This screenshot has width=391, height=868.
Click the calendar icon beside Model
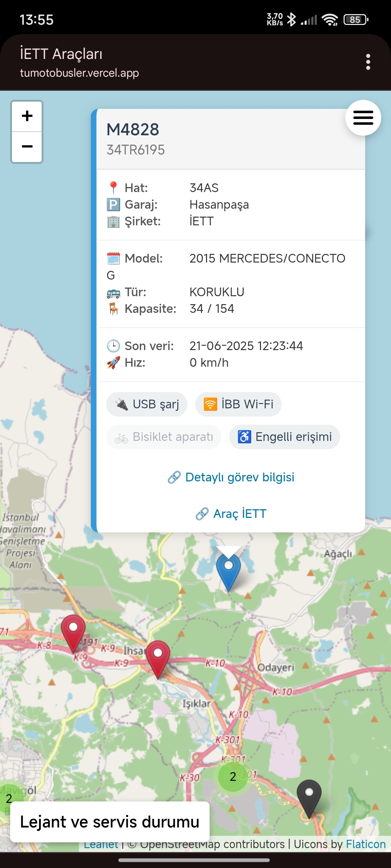click(113, 258)
